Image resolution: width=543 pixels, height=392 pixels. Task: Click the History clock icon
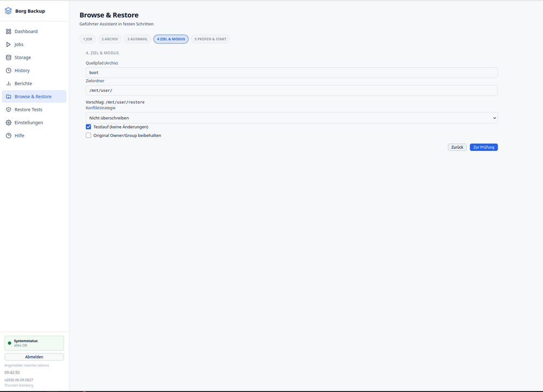coord(9,71)
